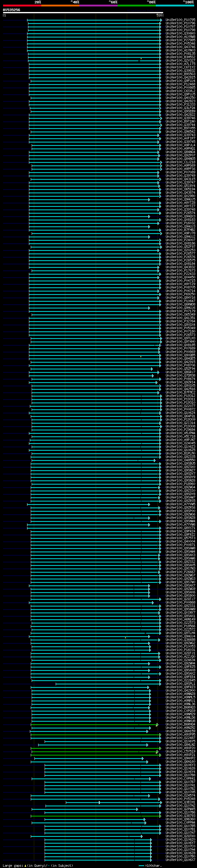This screenshot has width=197, height=868.
Task: Click the UniRef100_Q3LFQ4 label
Action: click(x=180, y=108)
